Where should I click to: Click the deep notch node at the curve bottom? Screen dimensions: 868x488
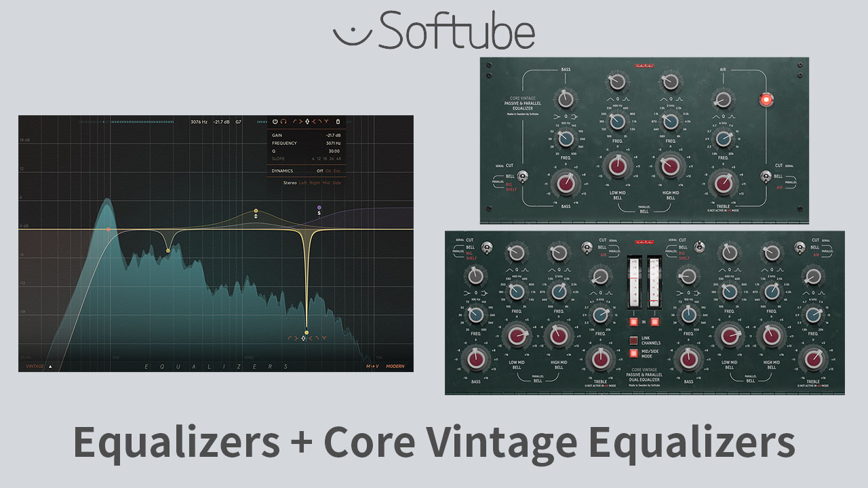tap(307, 332)
